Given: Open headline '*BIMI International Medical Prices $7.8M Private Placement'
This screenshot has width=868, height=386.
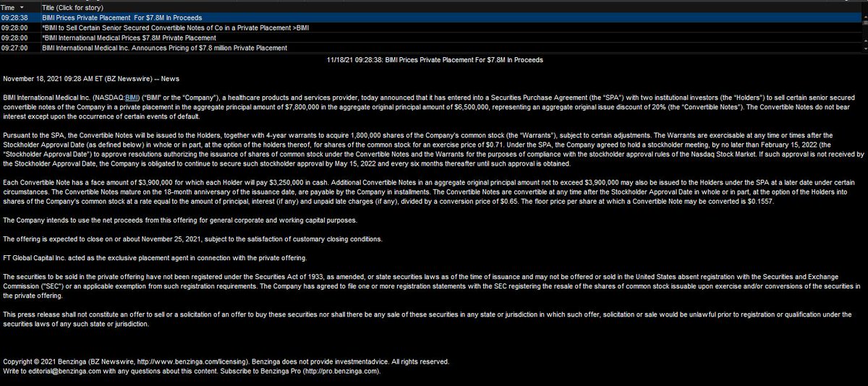Looking at the screenshot, I should (129, 37).
